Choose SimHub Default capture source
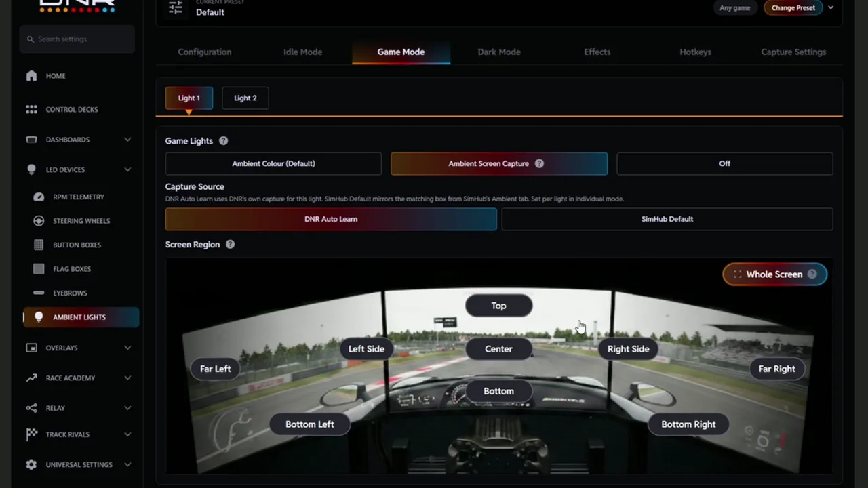The image size is (868, 488). point(667,219)
